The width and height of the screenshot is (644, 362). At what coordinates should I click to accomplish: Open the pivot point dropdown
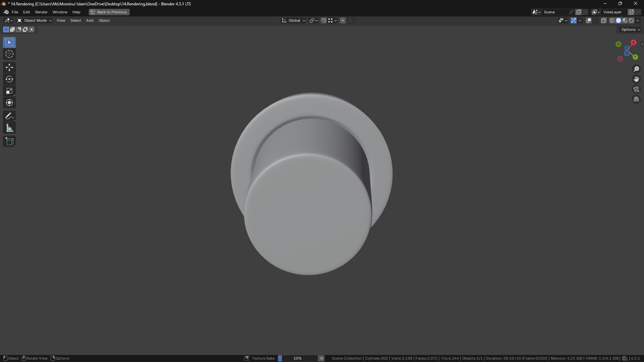click(x=313, y=21)
